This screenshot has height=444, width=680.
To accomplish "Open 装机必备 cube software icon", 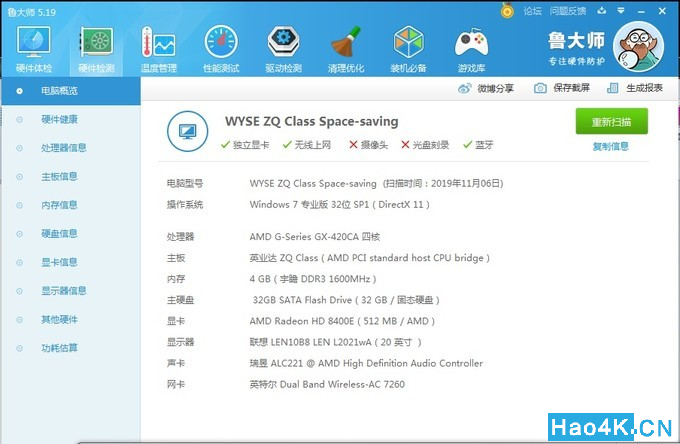I will point(408,49).
